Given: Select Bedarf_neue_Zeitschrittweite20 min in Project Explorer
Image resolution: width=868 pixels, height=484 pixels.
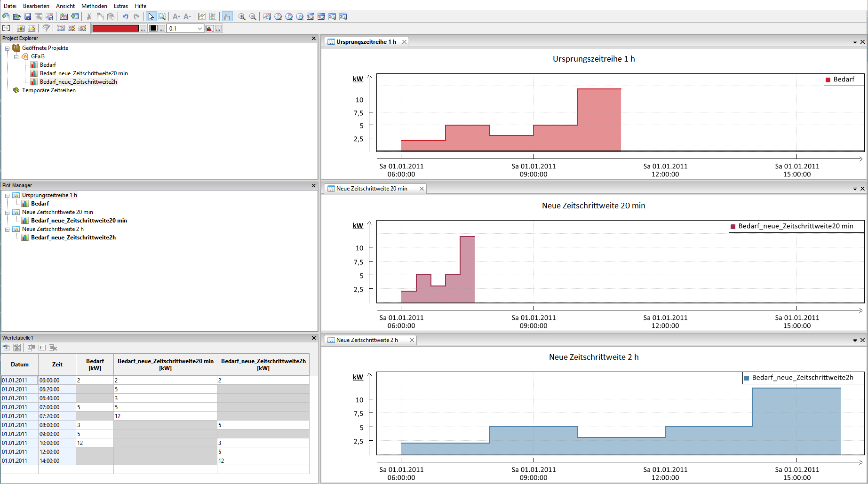Looking at the screenshot, I should click(x=84, y=73).
